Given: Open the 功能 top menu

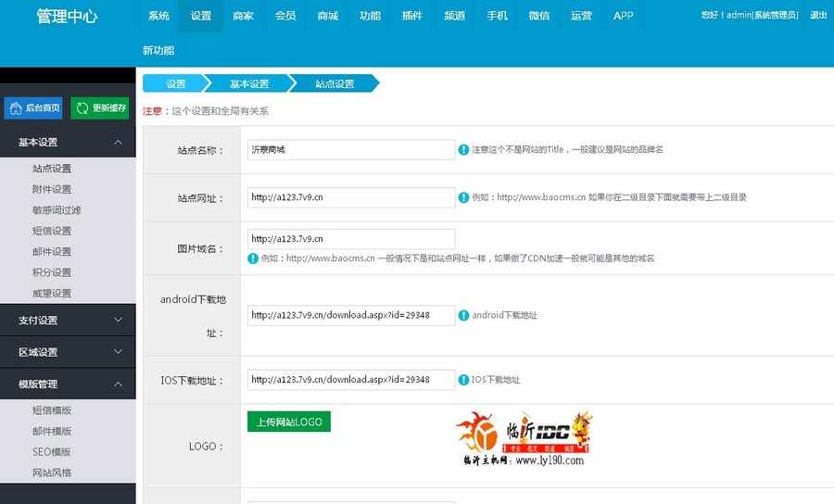Looking at the screenshot, I should (x=370, y=16).
